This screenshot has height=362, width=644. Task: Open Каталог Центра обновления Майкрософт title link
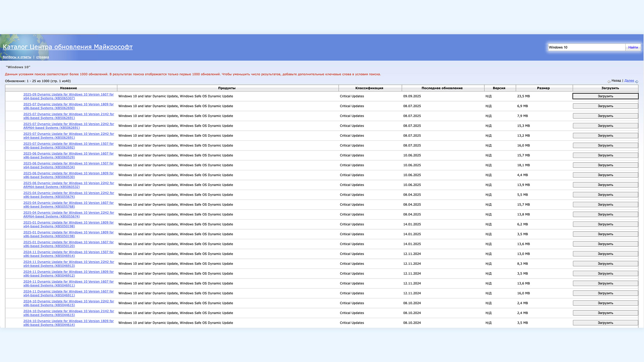tap(67, 47)
